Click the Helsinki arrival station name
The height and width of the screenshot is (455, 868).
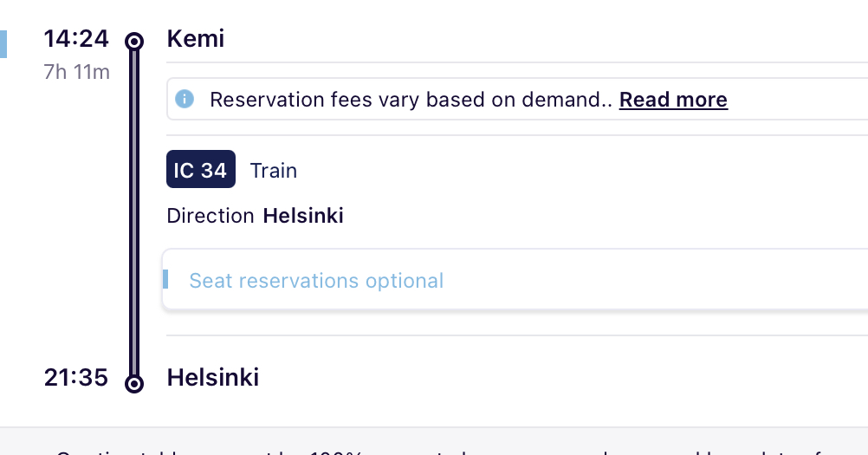coord(212,378)
